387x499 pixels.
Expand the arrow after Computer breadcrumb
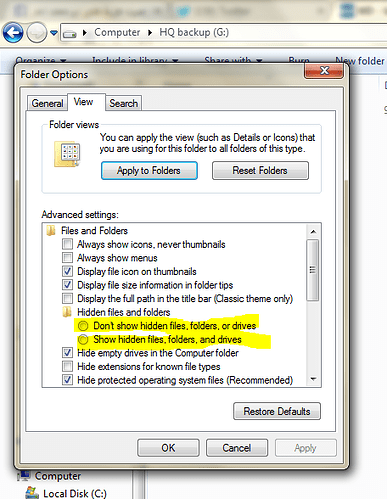coord(150,33)
